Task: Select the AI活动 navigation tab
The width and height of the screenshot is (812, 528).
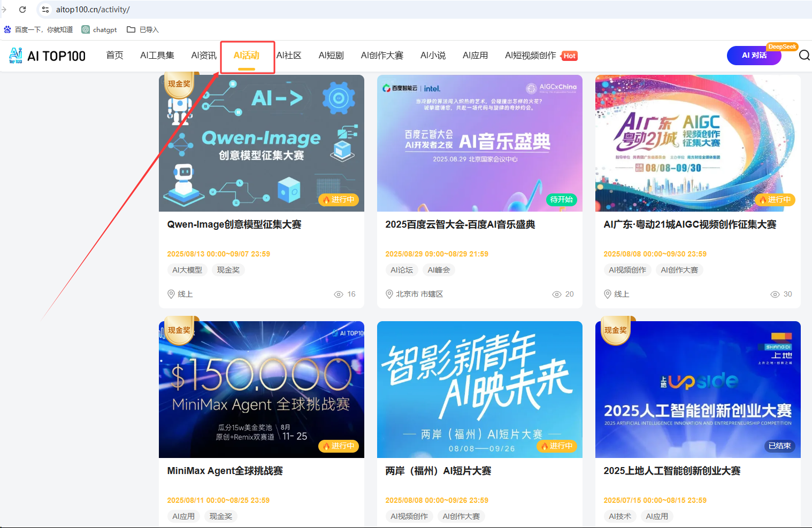Action: pyautogui.click(x=247, y=56)
